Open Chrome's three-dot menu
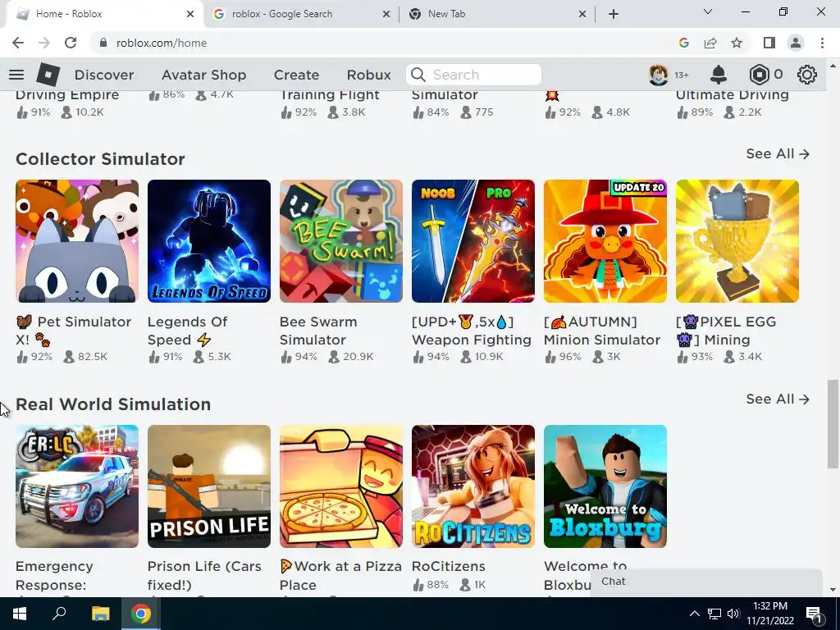Viewport: 840px width, 630px height. (x=822, y=43)
